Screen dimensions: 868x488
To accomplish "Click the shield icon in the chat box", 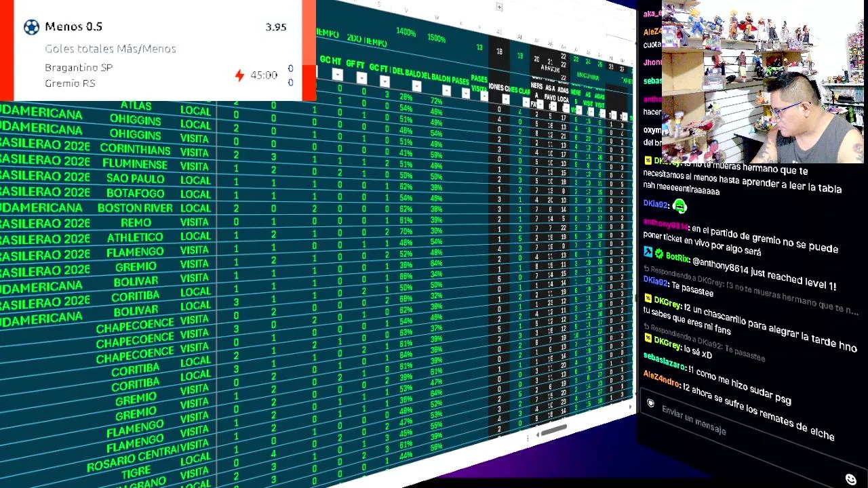I will pyautogui.click(x=650, y=403).
